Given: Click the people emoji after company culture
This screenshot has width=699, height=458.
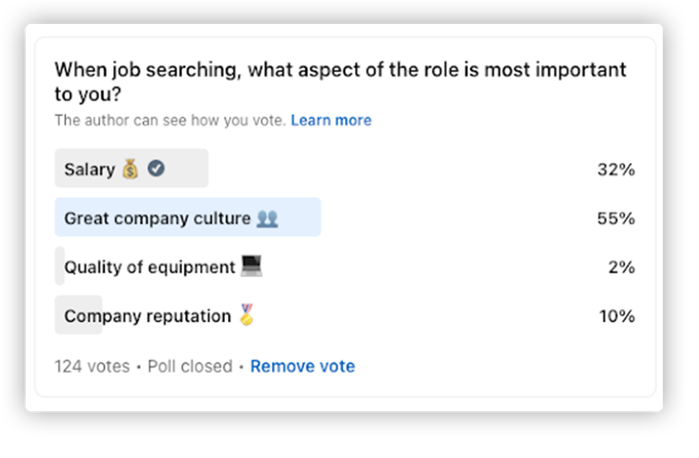Looking at the screenshot, I should point(267,218).
